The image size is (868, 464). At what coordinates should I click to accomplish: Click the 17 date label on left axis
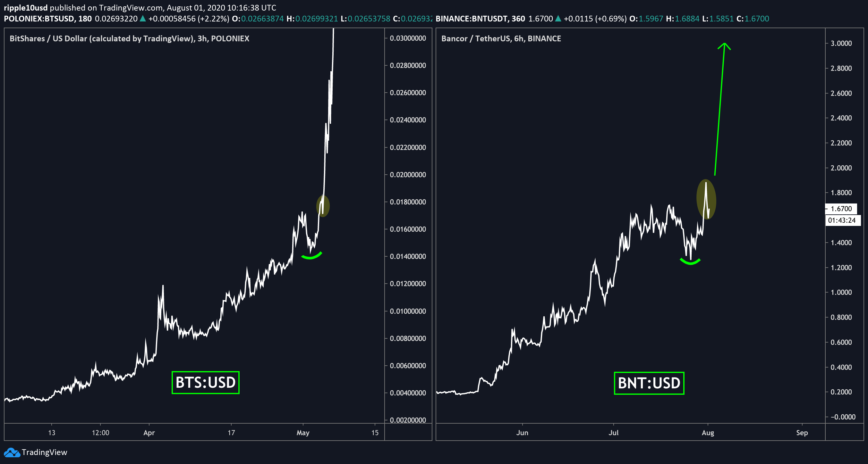click(231, 433)
